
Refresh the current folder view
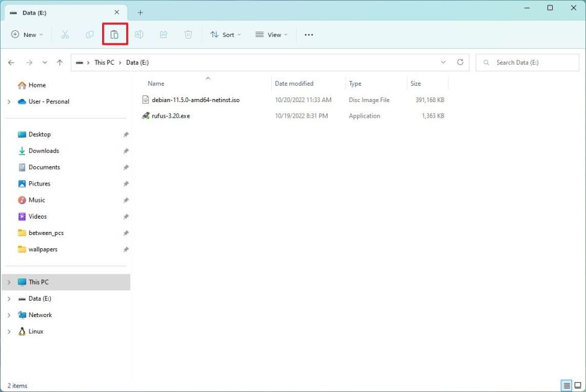point(460,62)
